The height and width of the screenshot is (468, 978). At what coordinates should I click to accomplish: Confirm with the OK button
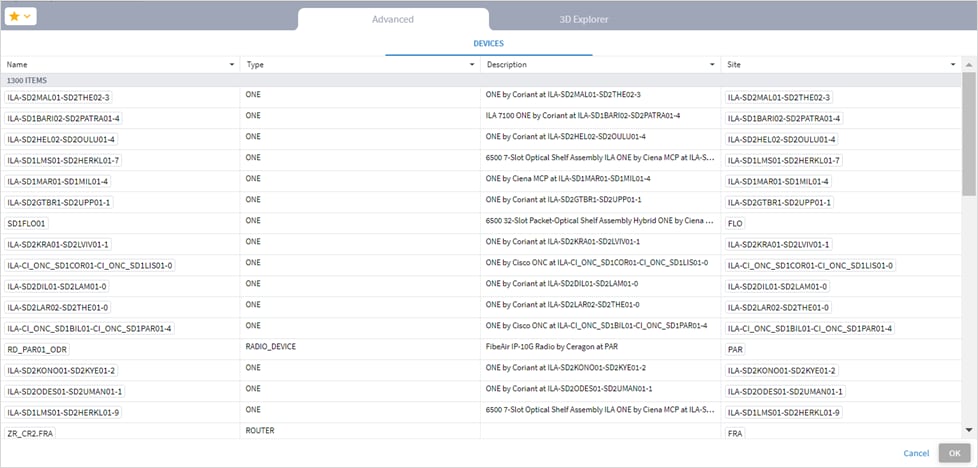(954, 453)
